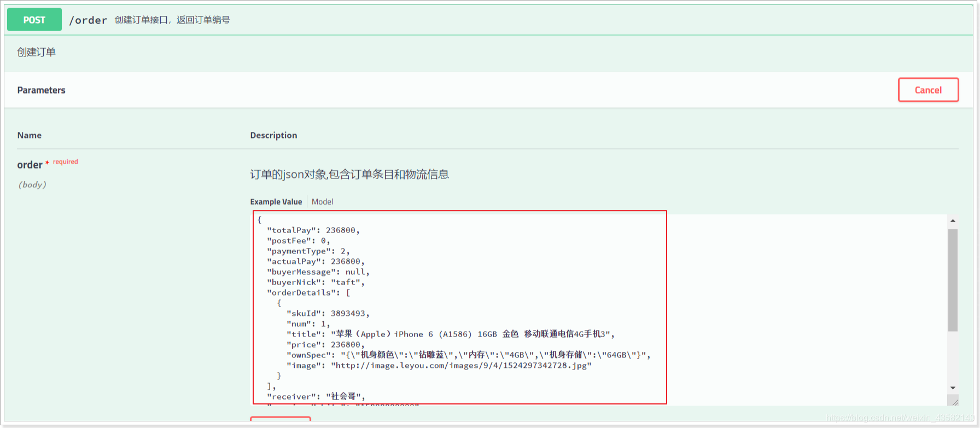Click the Cancel button
Viewport: 980px width, 428px height.
point(928,90)
